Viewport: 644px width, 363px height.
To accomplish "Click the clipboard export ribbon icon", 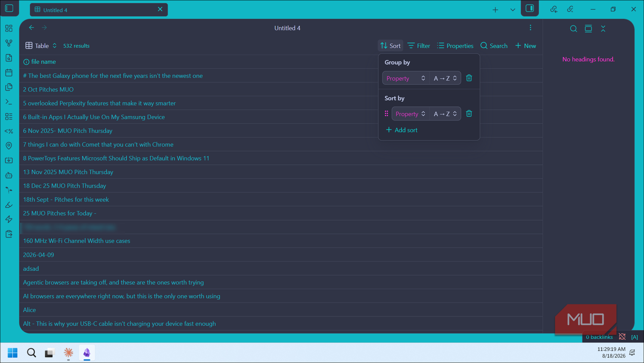I will coord(9,234).
